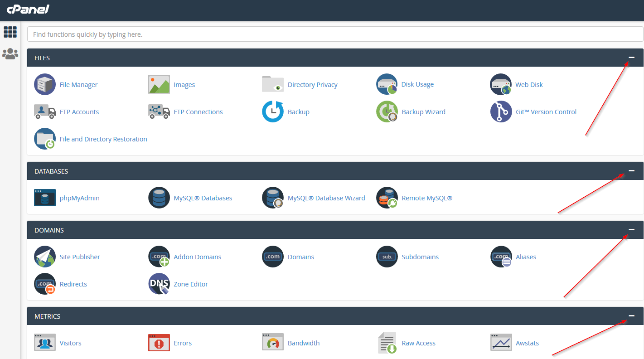
Task: Click the Raw Access document icon
Action: (x=387, y=343)
